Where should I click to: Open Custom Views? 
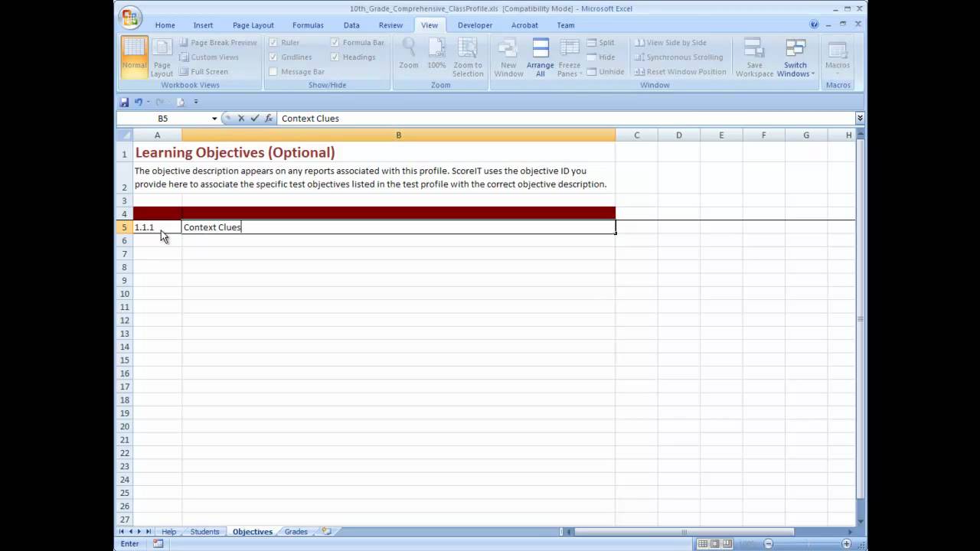[x=209, y=57]
